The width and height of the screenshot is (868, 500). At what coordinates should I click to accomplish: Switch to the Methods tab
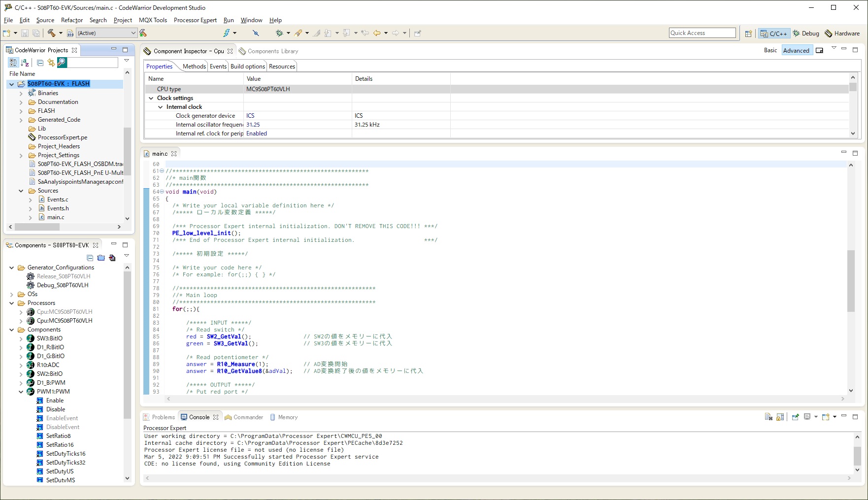point(194,67)
